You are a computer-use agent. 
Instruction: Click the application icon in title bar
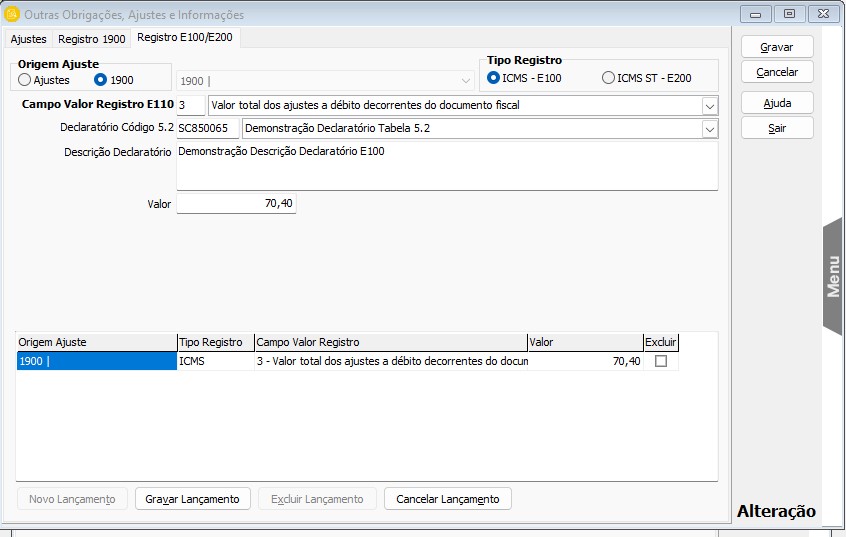12,14
